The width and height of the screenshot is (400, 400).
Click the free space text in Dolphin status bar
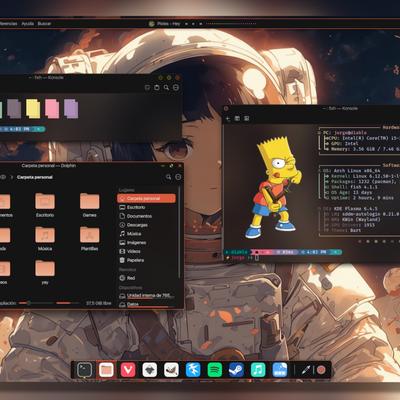(98, 303)
